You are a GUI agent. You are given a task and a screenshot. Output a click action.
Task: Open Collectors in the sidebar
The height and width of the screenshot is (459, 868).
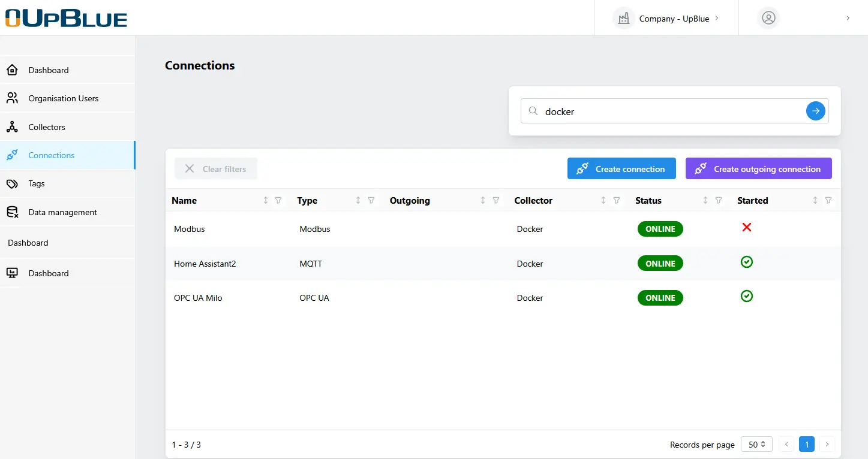click(x=47, y=127)
